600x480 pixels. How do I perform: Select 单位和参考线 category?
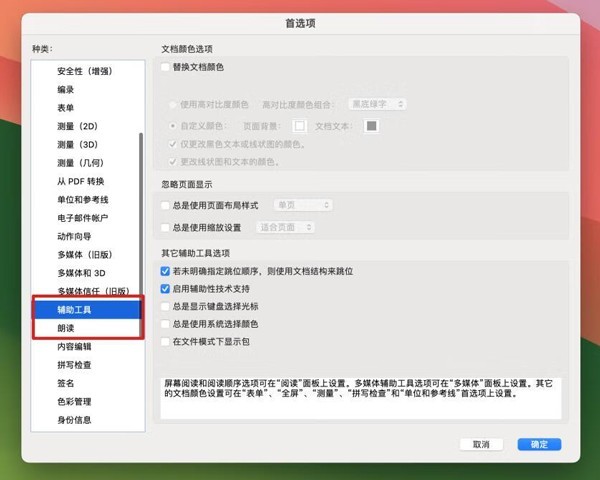tap(88, 200)
